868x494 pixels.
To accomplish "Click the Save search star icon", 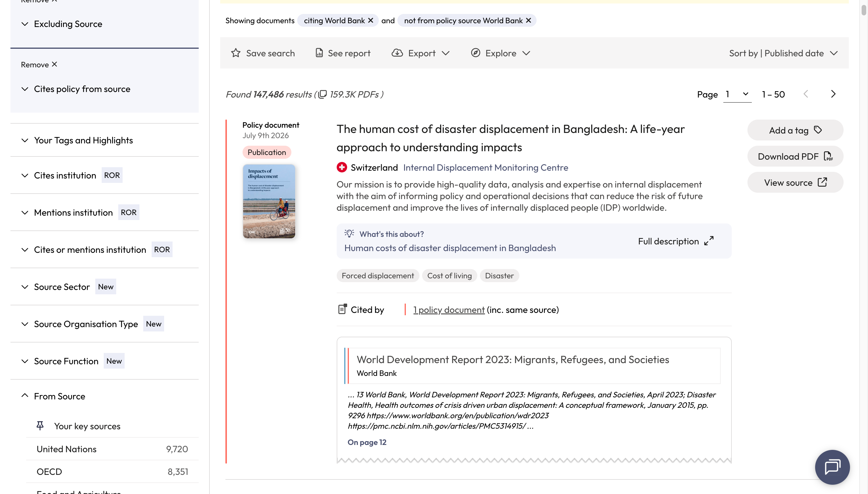I will (x=236, y=53).
